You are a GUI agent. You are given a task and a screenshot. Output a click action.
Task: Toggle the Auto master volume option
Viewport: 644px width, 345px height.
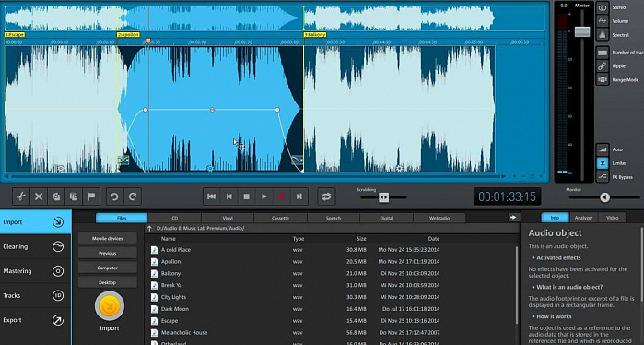point(603,149)
